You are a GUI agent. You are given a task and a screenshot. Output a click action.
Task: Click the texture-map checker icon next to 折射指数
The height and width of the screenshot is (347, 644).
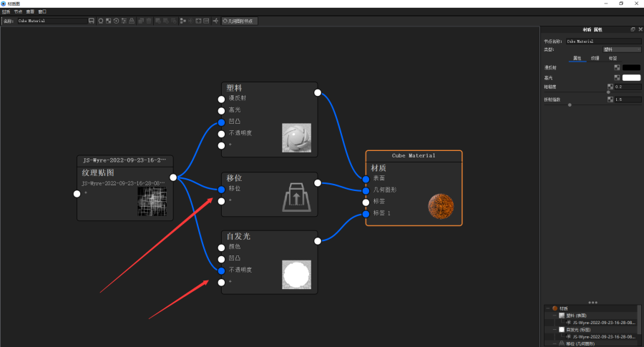click(x=610, y=99)
